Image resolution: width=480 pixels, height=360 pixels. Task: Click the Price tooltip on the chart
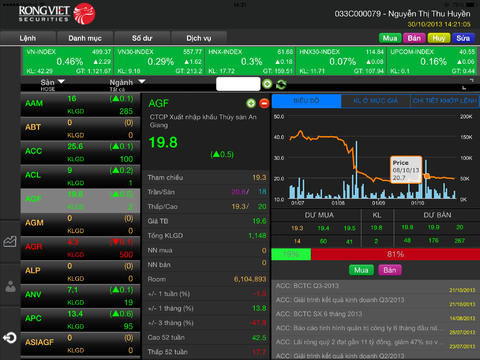point(406,170)
